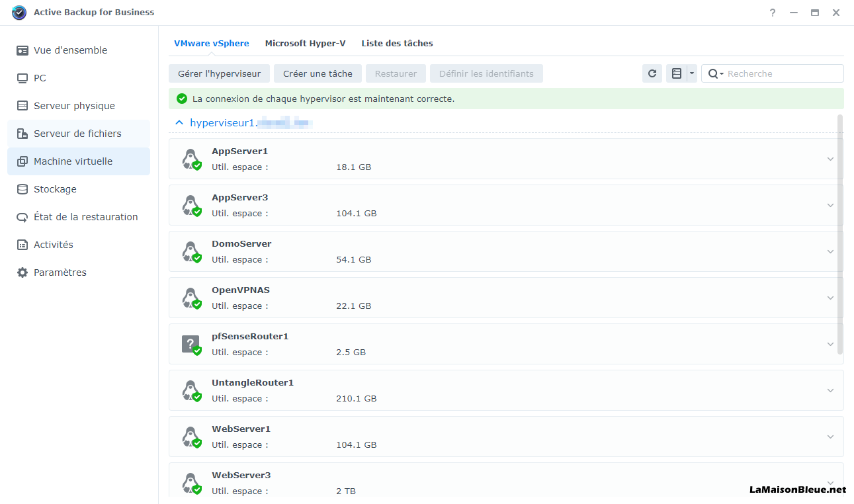Click the Serveur physique sidebar icon
The height and width of the screenshot is (504, 854).
[x=22, y=106]
